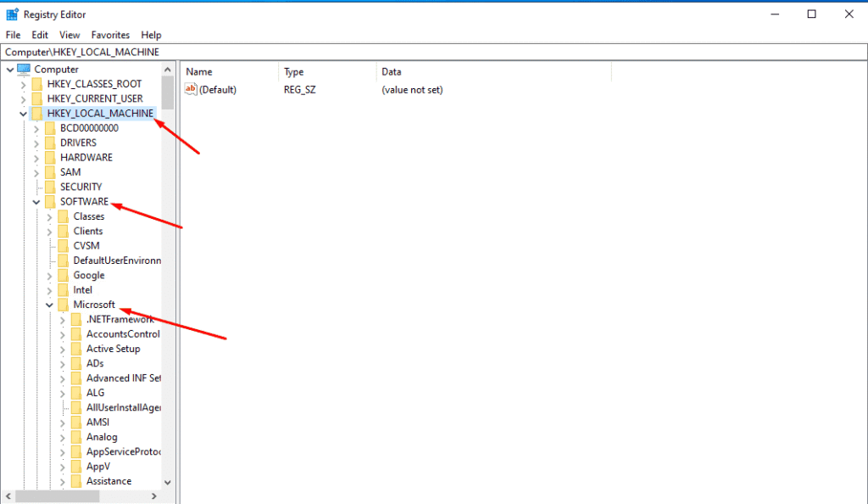Expand the AccountsControl key
This screenshot has height=504, width=868.
[x=63, y=334]
